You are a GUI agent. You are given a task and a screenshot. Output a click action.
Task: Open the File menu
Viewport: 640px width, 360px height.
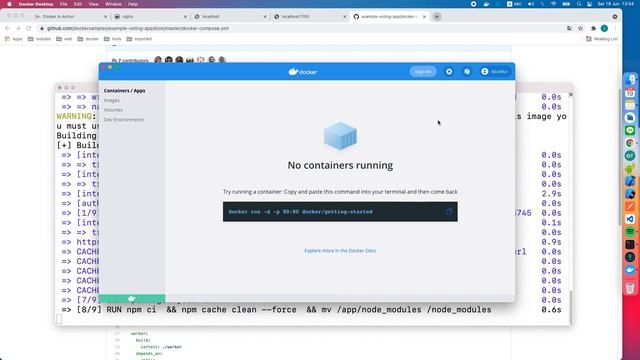63,4
